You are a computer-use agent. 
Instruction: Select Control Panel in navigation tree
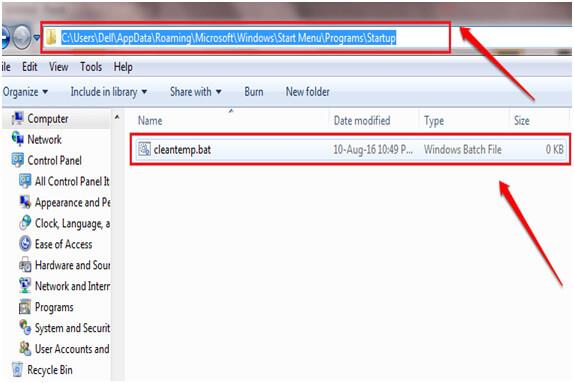pyautogui.click(x=55, y=160)
